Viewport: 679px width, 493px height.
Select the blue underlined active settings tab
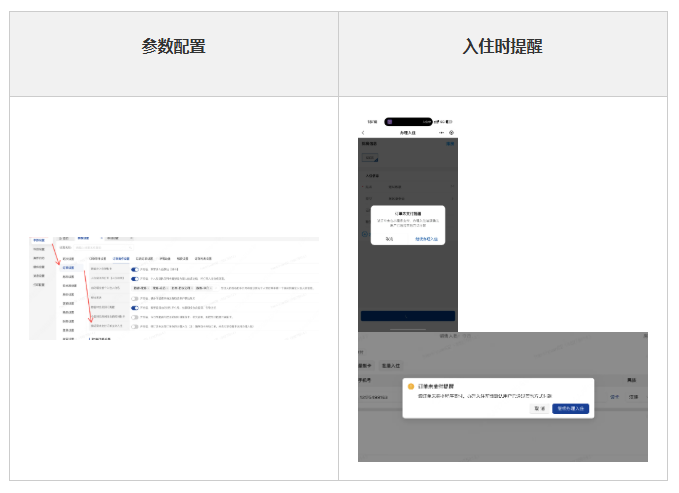[x=121, y=259]
